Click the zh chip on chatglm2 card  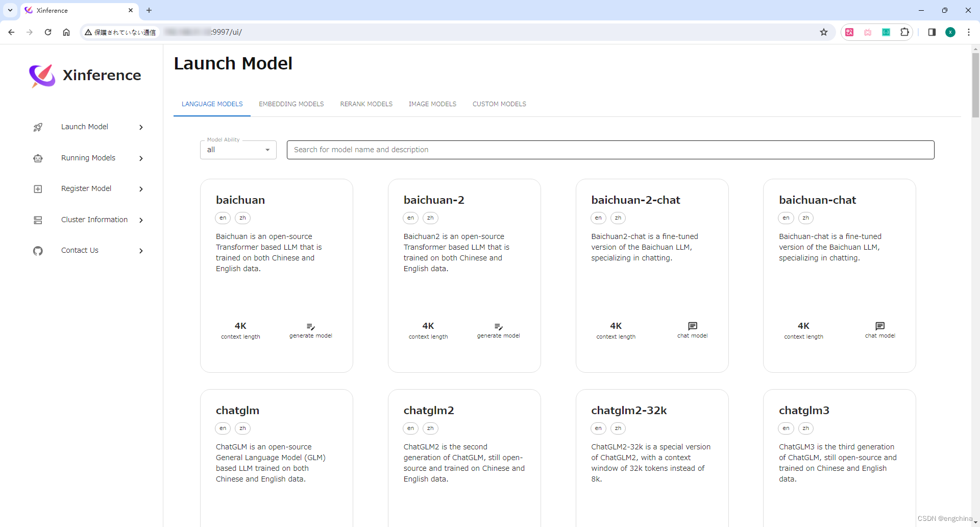pos(430,428)
